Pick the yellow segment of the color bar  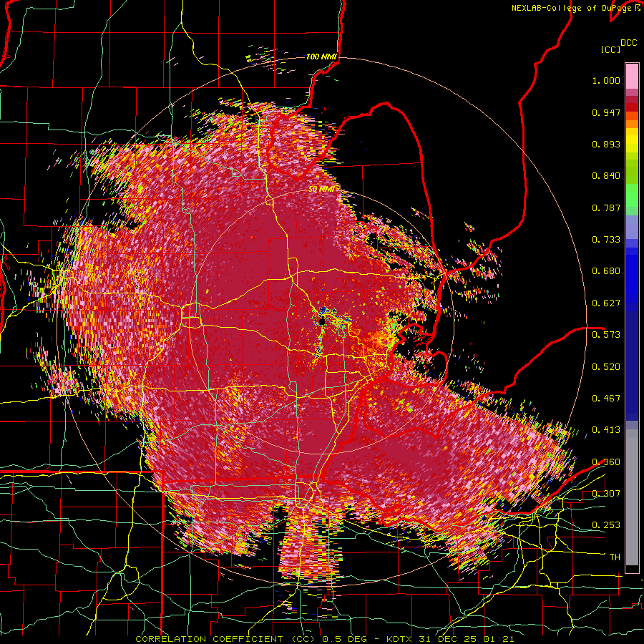point(632,141)
